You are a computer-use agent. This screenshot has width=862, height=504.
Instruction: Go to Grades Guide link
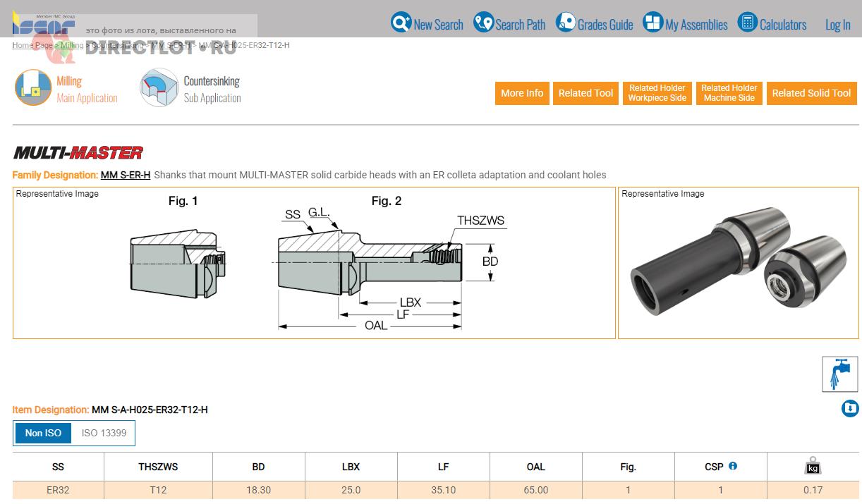pyautogui.click(x=605, y=25)
